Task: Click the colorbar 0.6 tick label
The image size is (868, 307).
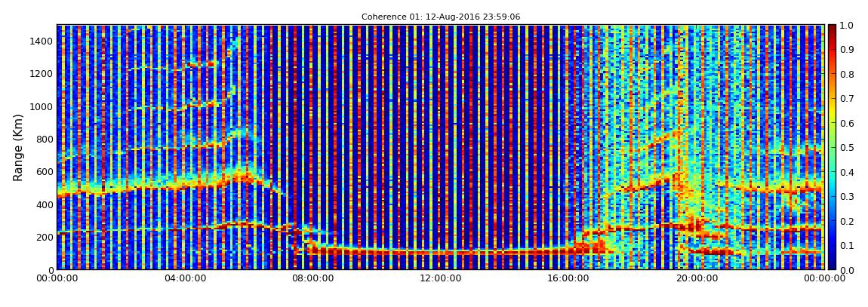Action: coord(846,124)
